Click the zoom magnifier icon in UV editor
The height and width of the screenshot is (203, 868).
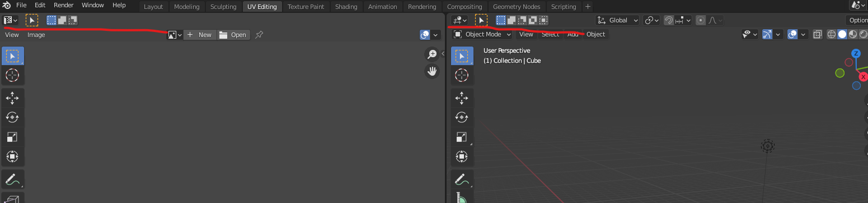coord(432,54)
